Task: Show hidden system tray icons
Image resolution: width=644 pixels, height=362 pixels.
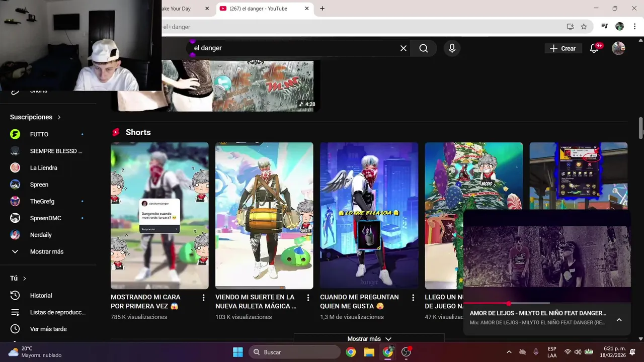Action: click(509, 352)
